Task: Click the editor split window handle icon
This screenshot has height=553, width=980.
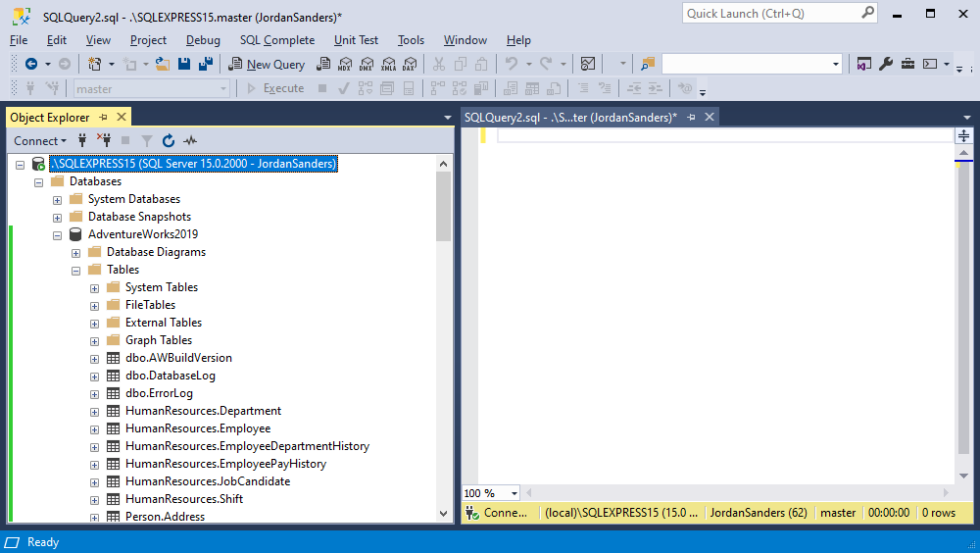Action: point(963,135)
